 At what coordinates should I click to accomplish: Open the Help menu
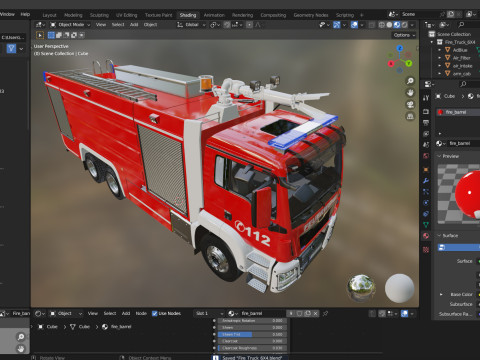pyautogui.click(x=25, y=14)
